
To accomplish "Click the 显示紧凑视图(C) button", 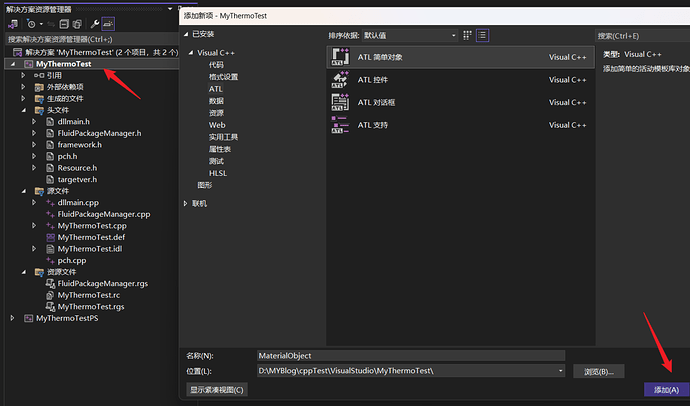I will [x=217, y=390].
